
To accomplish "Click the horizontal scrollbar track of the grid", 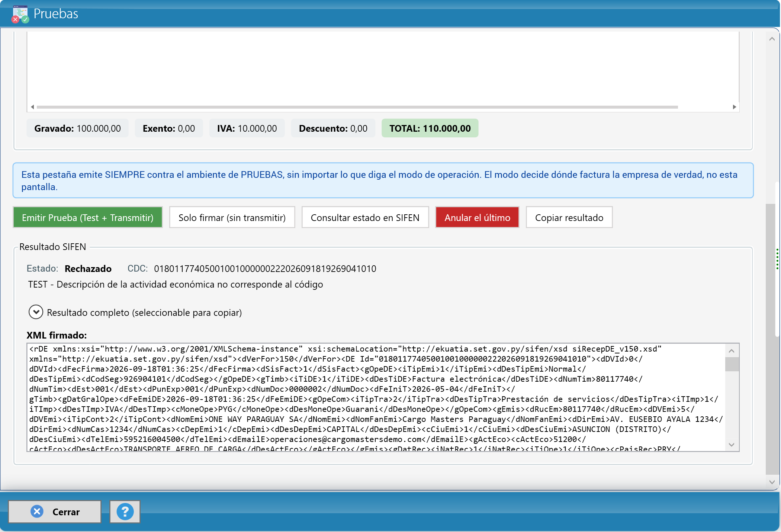I will [x=357, y=107].
